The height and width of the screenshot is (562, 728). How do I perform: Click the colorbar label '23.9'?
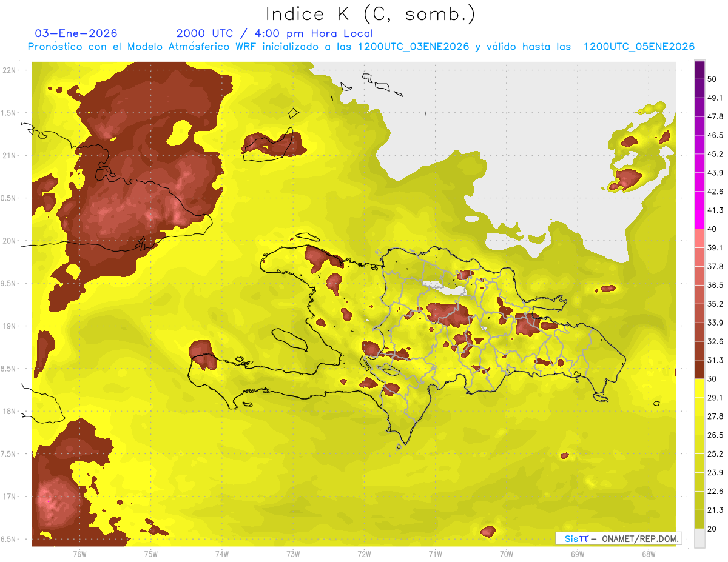coord(715,472)
